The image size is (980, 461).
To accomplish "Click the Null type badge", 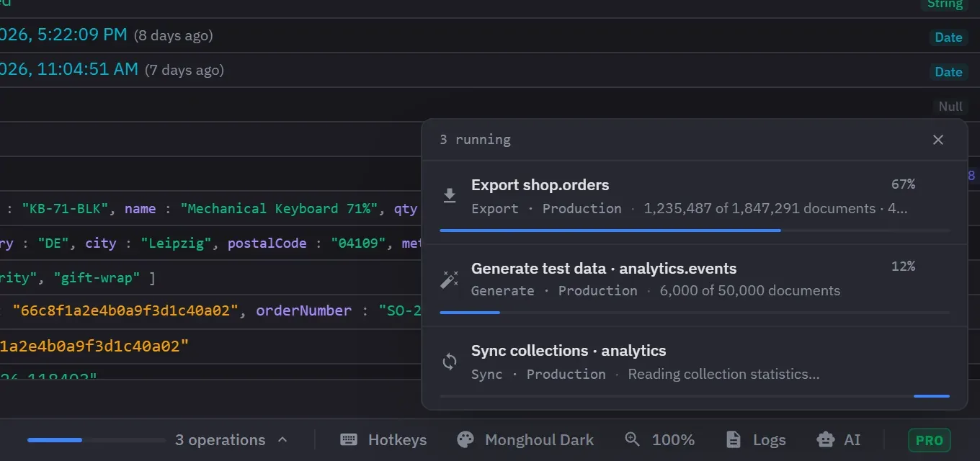I will [950, 107].
